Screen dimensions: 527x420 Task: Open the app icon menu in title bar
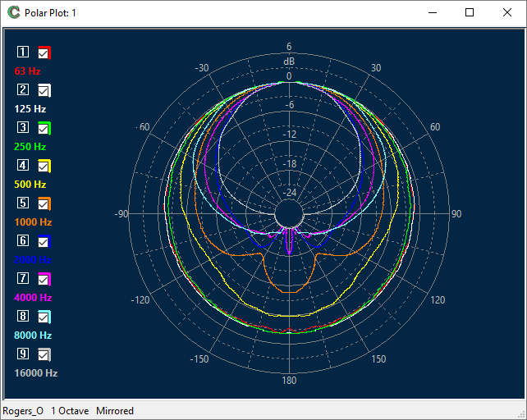[13, 12]
